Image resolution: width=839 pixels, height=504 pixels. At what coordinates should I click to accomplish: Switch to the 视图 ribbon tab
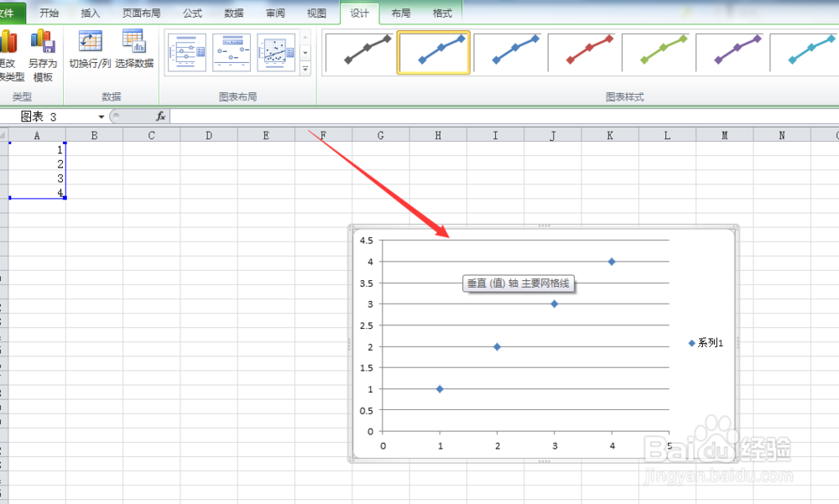pos(317,13)
